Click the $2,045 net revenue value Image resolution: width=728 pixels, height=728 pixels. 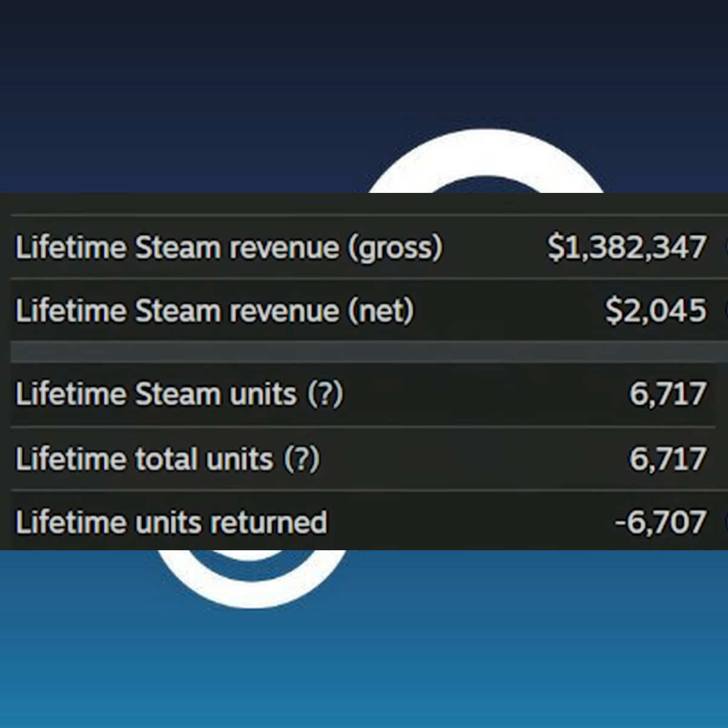[656, 311]
